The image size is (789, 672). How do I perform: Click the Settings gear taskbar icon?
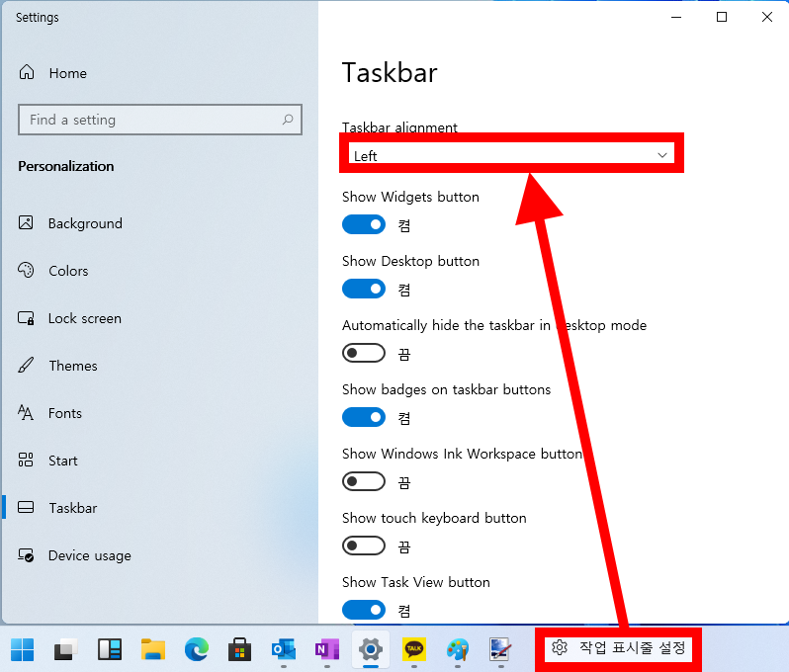click(x=371, y=649)
